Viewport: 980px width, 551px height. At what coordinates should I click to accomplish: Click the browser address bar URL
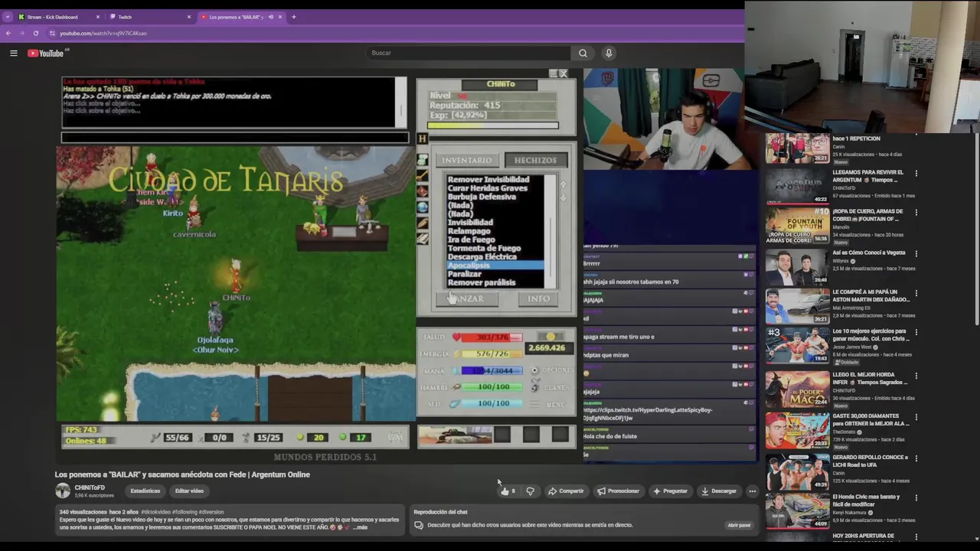(x=103, y=33)
